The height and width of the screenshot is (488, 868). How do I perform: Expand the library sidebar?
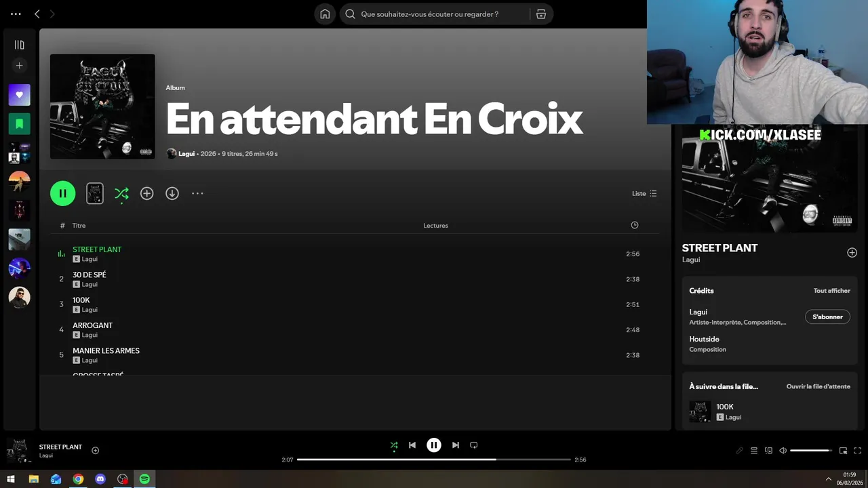[19, 45]
